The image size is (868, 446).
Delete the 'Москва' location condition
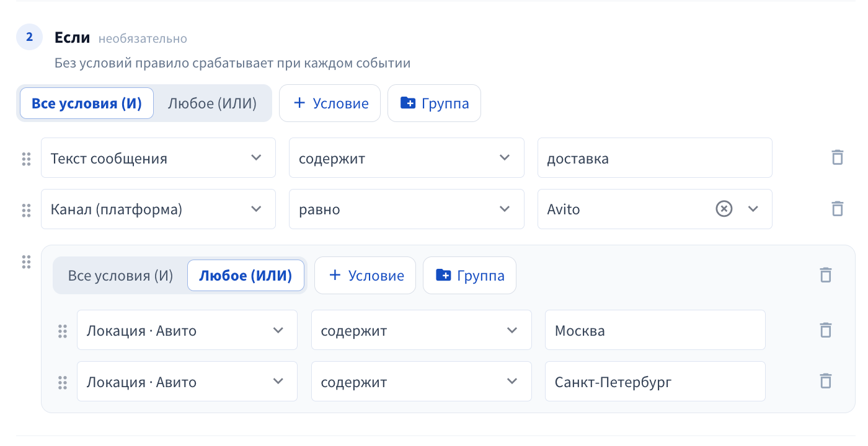[825, 330]
